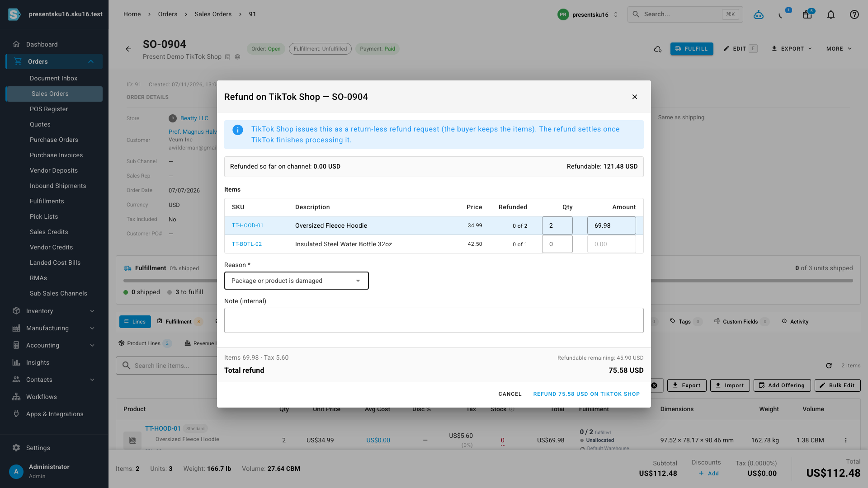The height and width of the screenshot is (488, 868).
Task: Open Apps & Integrations
Action: [x=54, y=414]
